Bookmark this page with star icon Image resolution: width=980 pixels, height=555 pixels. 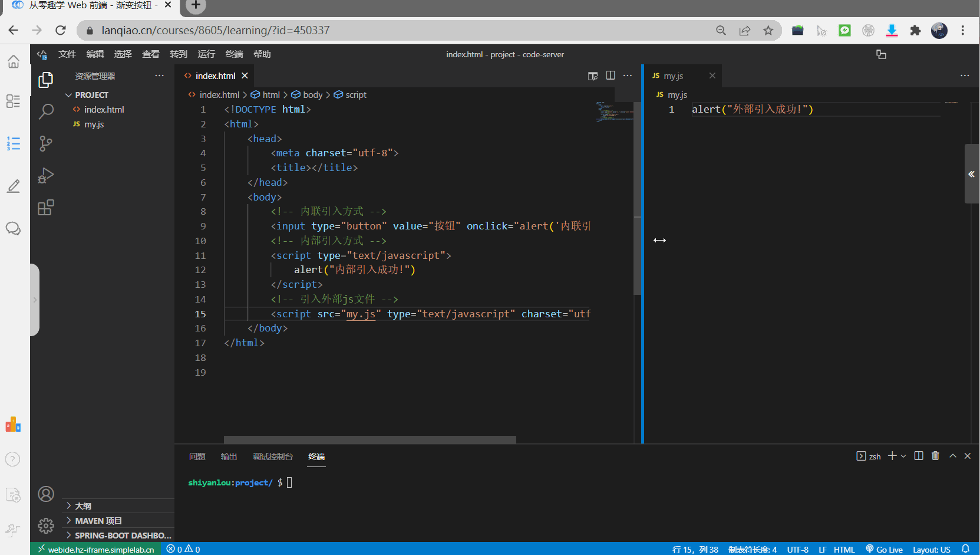[x=768, y=31]
